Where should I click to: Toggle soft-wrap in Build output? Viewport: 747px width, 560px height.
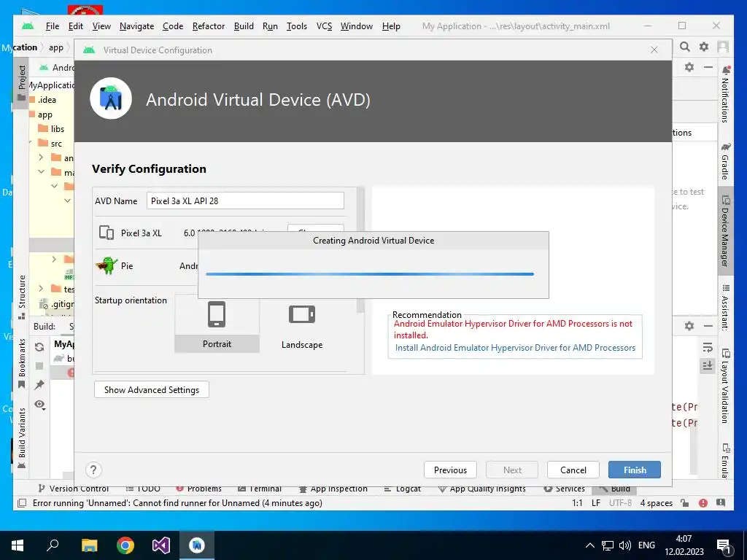click(x=708, y=348)
